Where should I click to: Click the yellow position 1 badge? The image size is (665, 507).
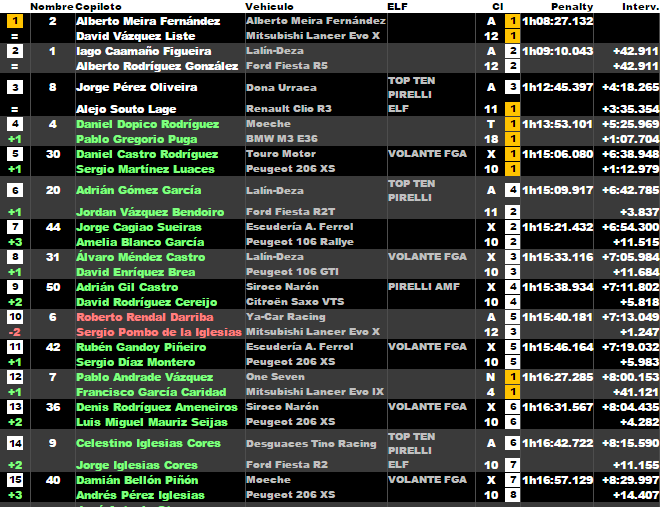[15, 21]
